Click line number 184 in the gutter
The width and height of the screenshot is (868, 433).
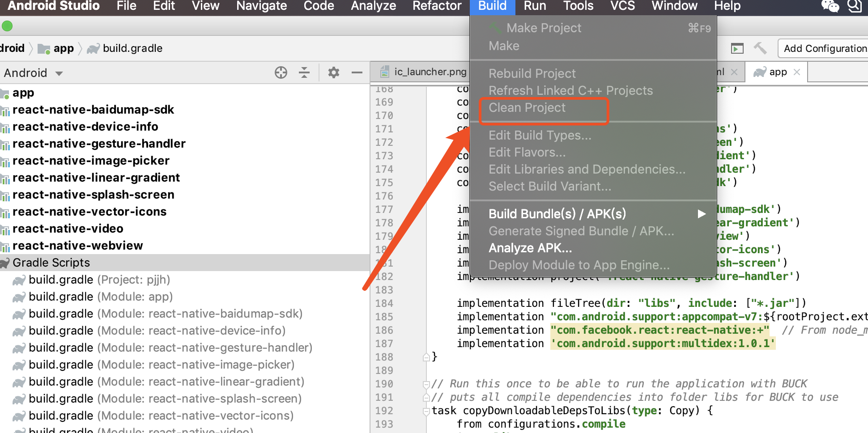pos(384,303)
